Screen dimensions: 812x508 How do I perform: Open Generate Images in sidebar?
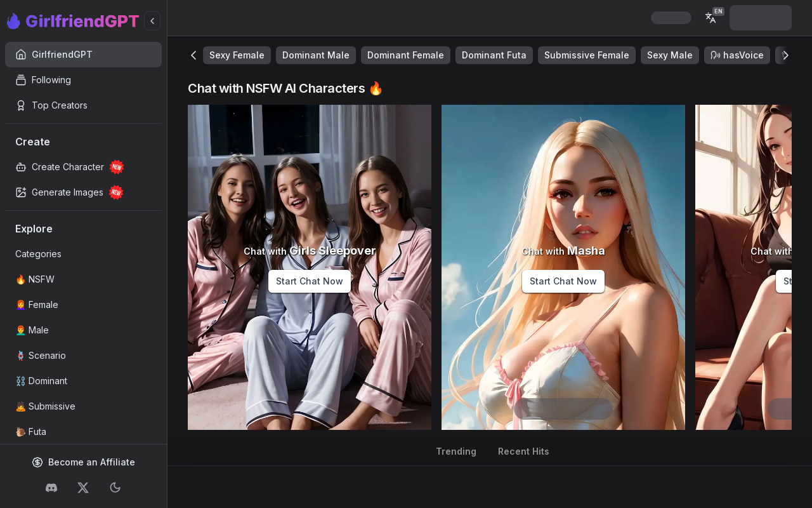tap(67, 192)
